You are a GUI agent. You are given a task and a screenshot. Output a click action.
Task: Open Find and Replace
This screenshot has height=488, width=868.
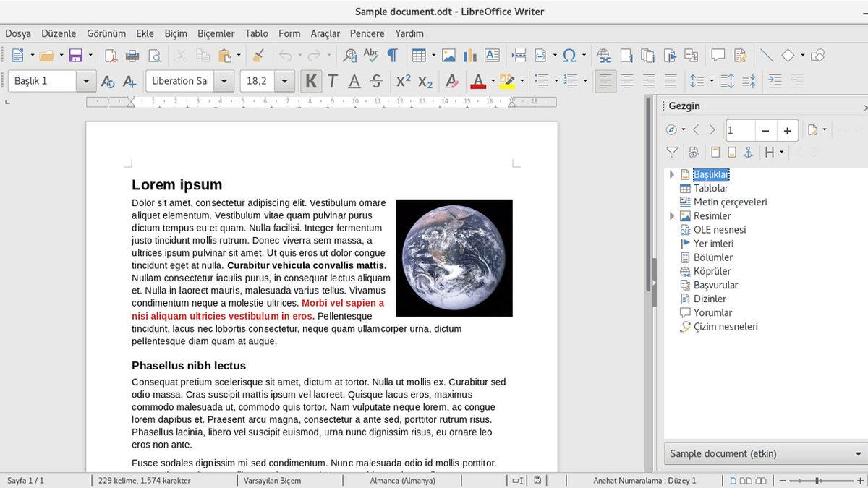(x=349, y=56)
